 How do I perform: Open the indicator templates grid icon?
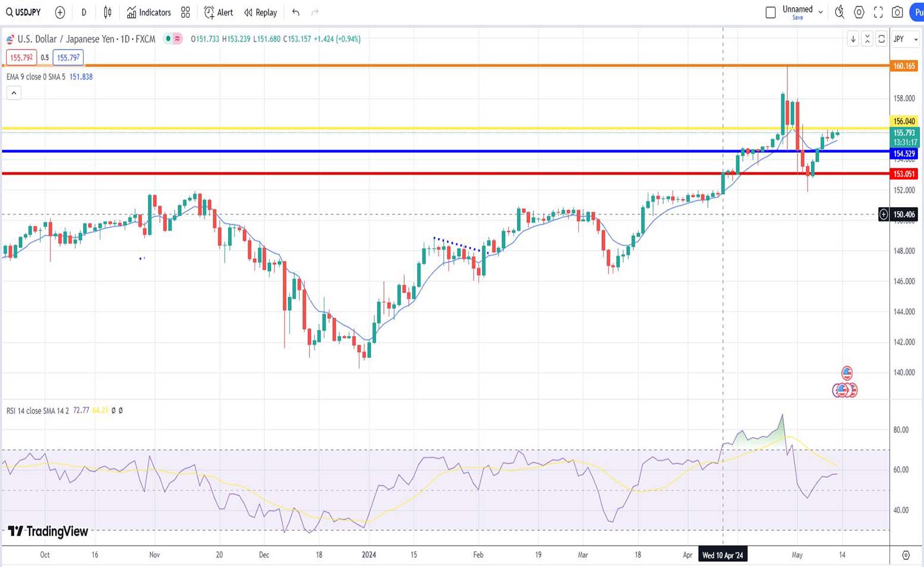tap(185, 12)
